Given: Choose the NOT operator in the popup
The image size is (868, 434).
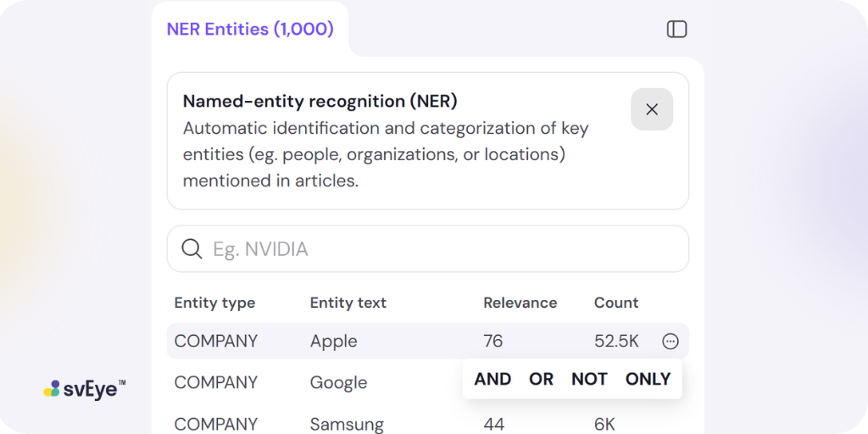Looking at the screenshot, I should point(589,379).
